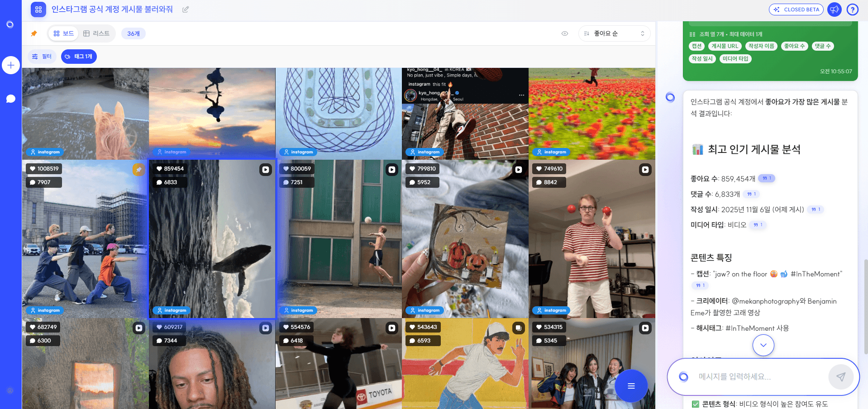868x409 pixels.
Task: Click the video icon on 859454 post
Action: click(x=266, y=170)
